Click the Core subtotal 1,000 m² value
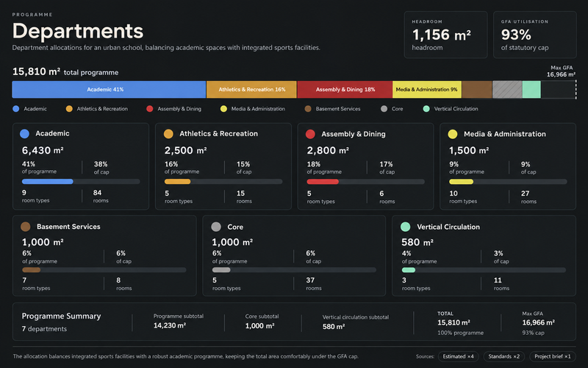The width and height of the screenshot is (588, 368). [x=259, y=326]
